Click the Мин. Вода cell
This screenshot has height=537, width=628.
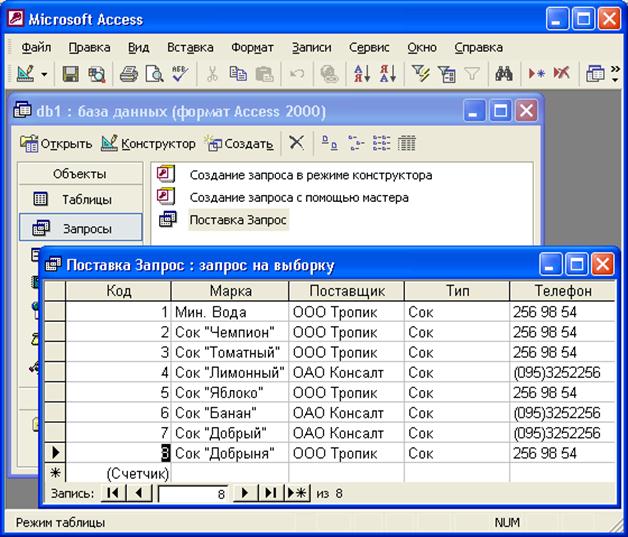[x=230, y=312]
